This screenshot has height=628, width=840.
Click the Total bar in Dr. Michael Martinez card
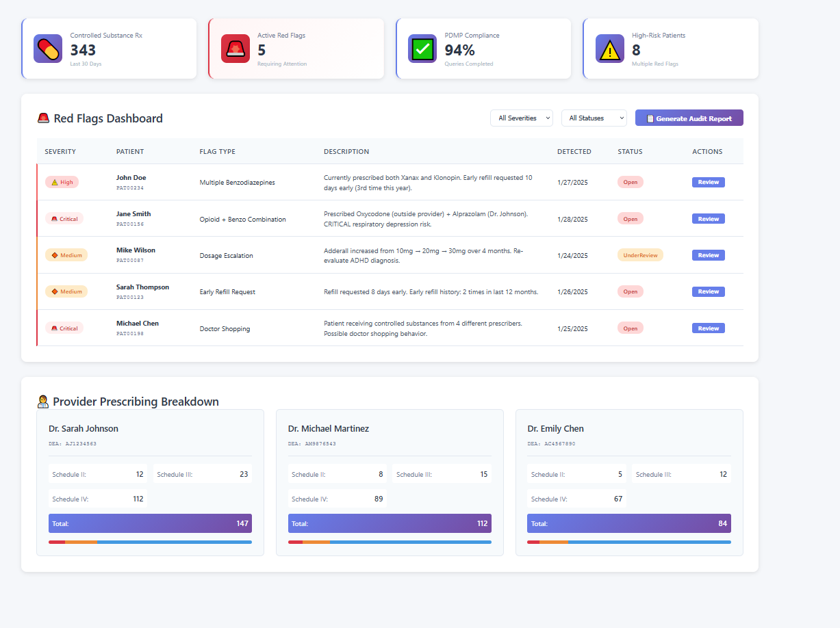click(390, 523)
